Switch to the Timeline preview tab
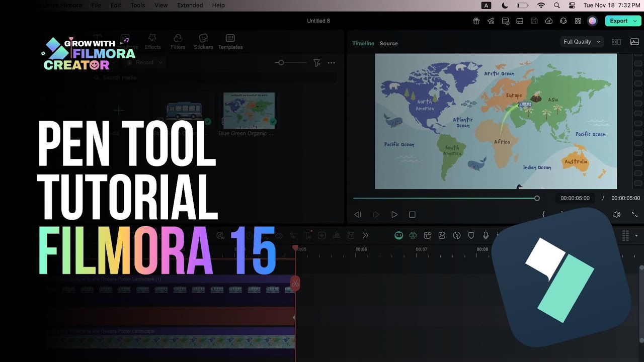The height and width of the screenshot is (362, 644). coord(363,44)
